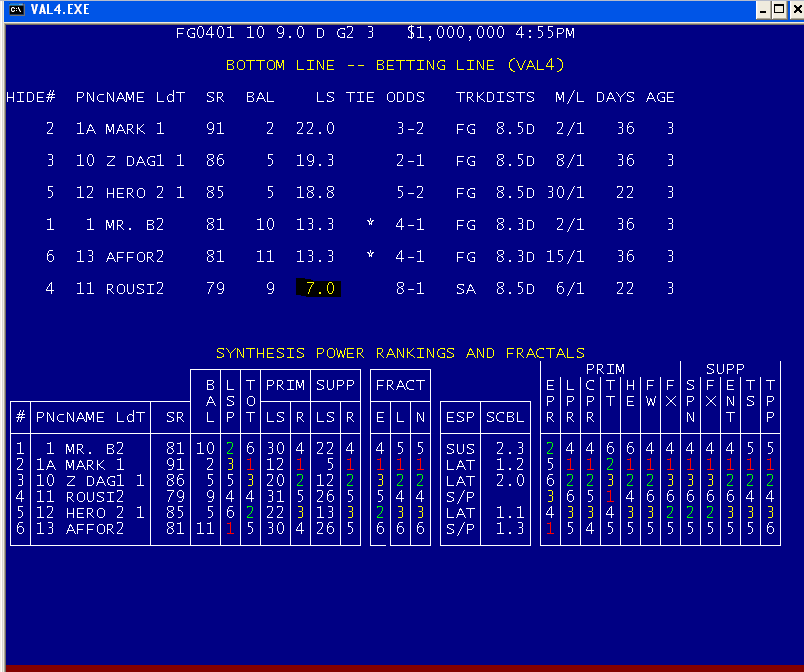
Task: Maximize the VAL4.EXE window
Action: coord(779,10)
